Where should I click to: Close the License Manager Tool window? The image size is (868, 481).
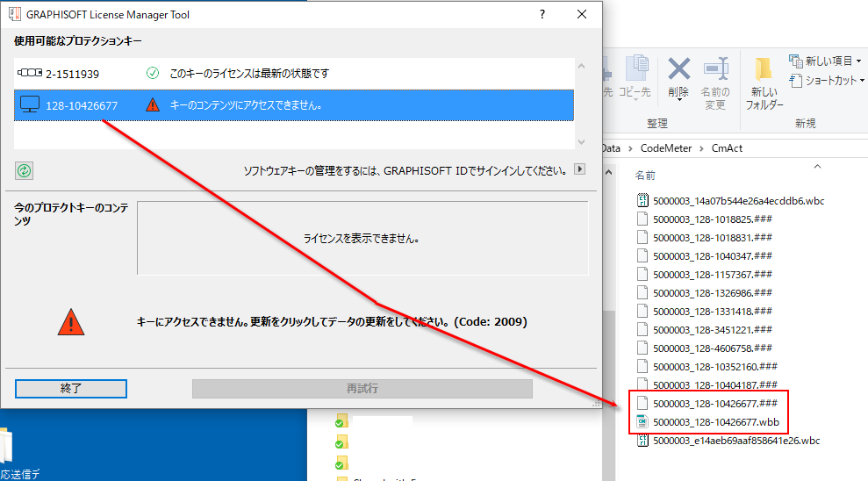[582, 14]
